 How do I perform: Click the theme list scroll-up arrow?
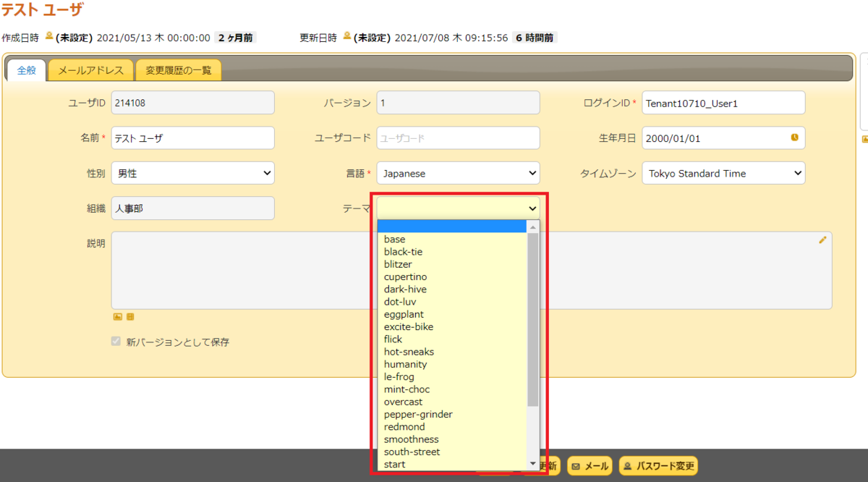(533, 227)
